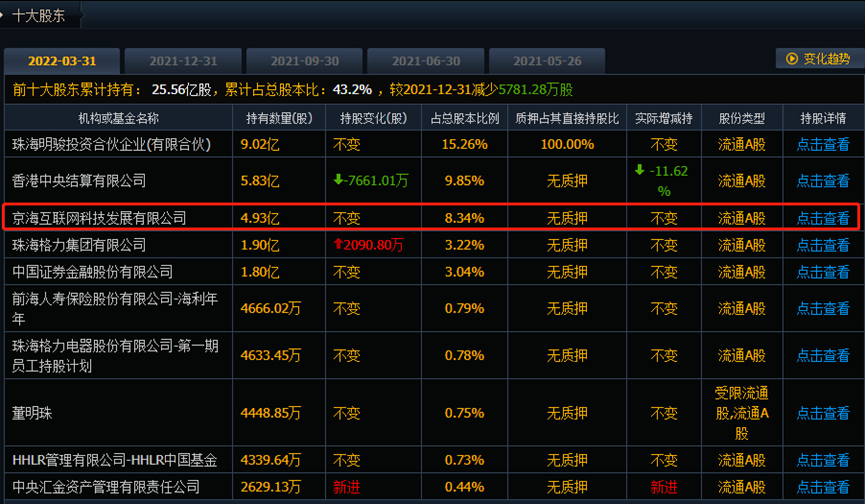
Task: Open 点击查看 for 前海人寿保险 row
Action: 823,309
